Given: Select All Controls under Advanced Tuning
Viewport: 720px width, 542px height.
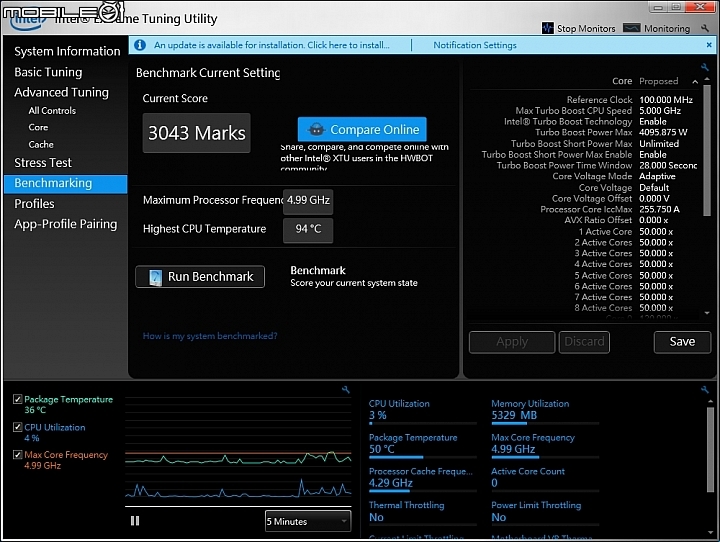Looking at the screenshot, I should [52, 111].
